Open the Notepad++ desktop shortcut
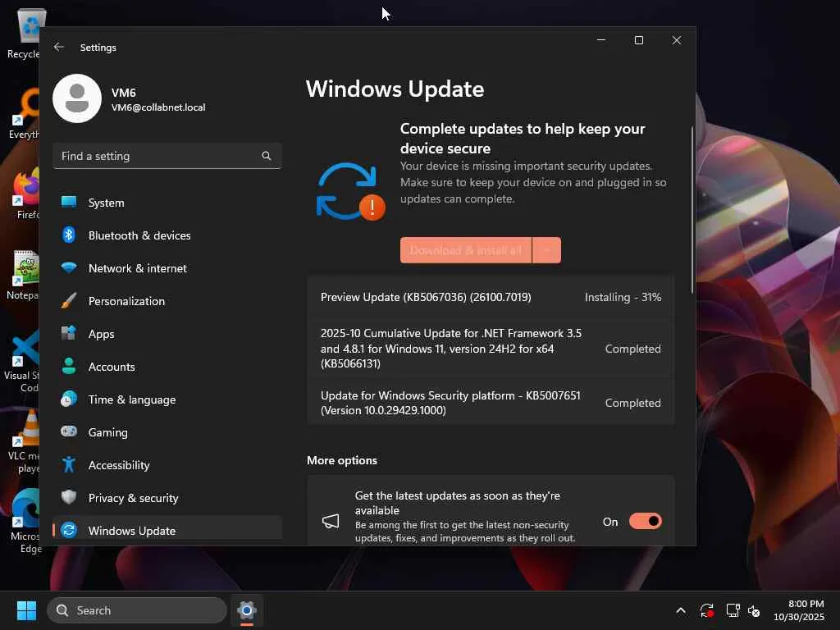This screenshot has width=840, height=630. pos(24,274)
